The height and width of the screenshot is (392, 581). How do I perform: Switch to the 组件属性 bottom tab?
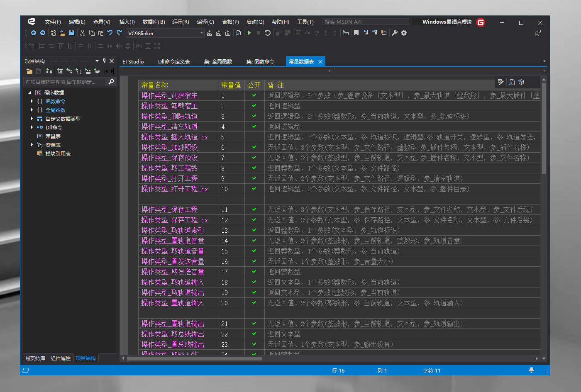pyautogui.click(x=61, y=358)
